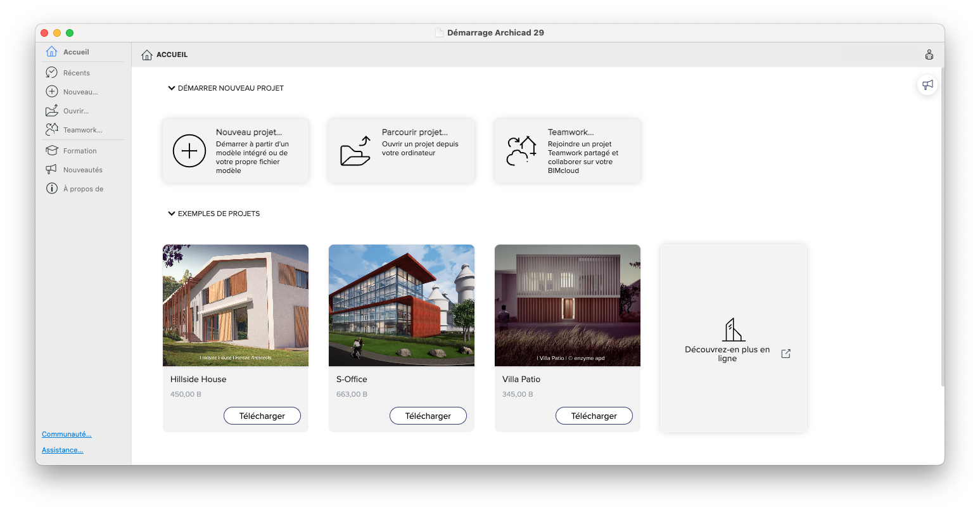Download the Villa Patio project

coord(594,416)
